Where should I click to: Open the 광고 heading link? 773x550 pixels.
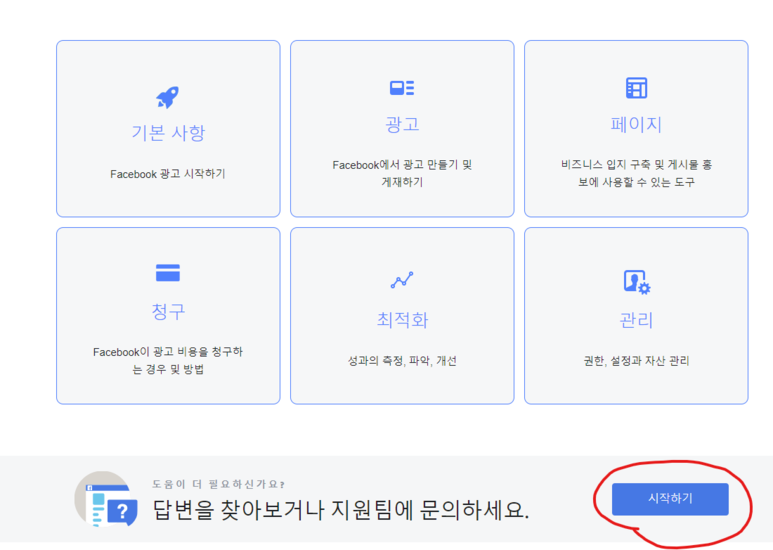pos(402,124)
